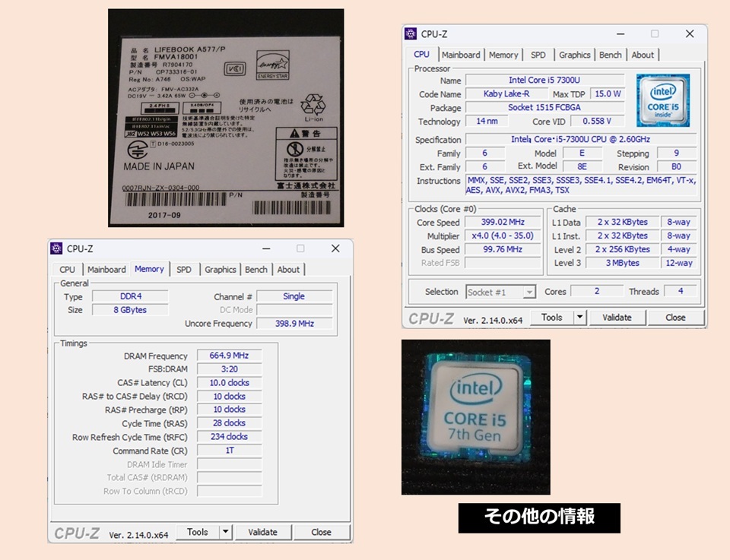This screenshot has height=560, width=730.
Task: Select the Memory tab in the memory window
Action: pyautogui.click(x=149, y=269)
